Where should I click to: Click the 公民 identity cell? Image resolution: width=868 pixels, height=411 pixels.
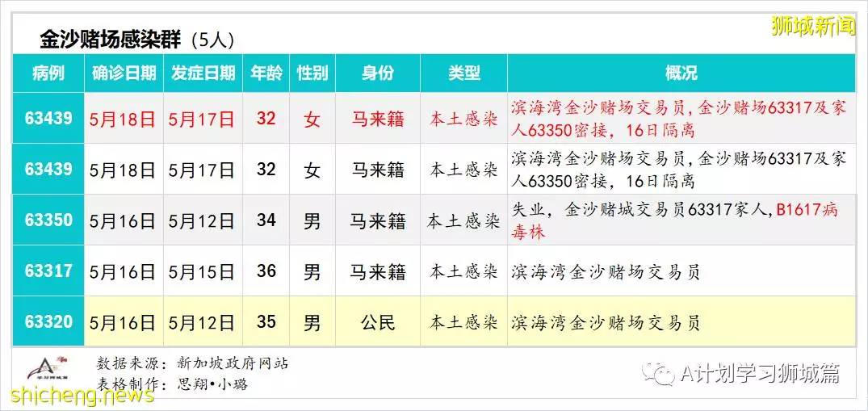click(x=378, y=323)
